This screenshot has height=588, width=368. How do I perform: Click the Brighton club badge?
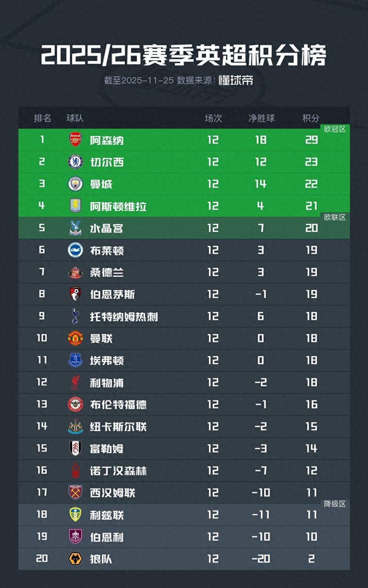(x=75, y=250)
